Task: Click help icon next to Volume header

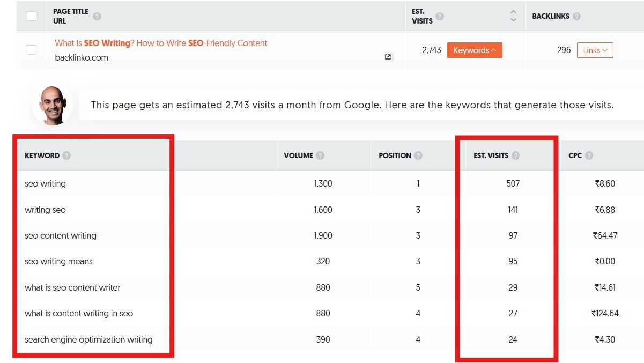Action: [320, 155]
